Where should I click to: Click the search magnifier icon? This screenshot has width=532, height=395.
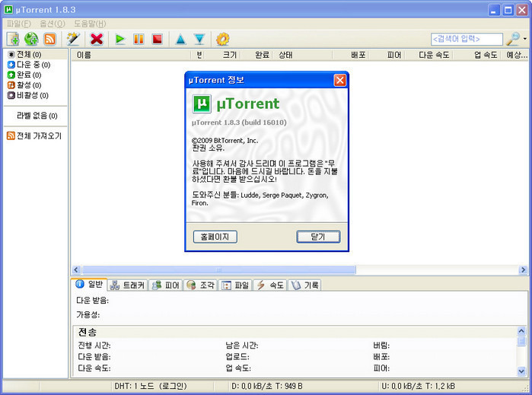tap(513, 39)
